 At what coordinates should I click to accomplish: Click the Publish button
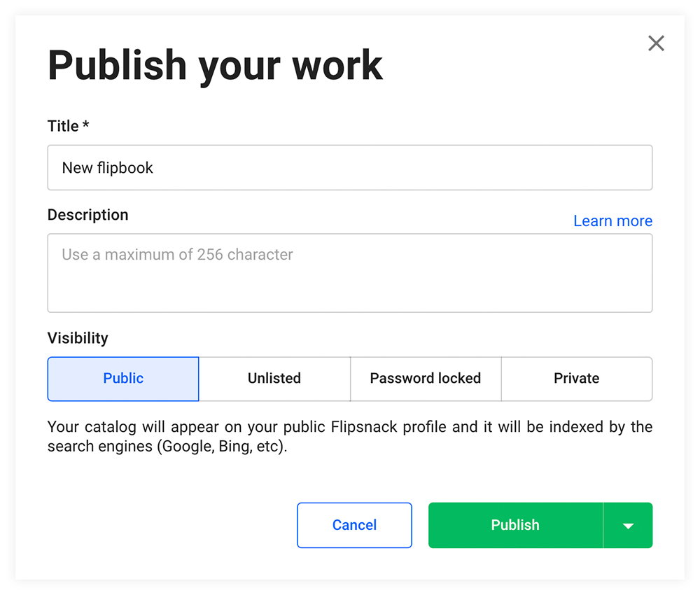(x=515, y=525)
